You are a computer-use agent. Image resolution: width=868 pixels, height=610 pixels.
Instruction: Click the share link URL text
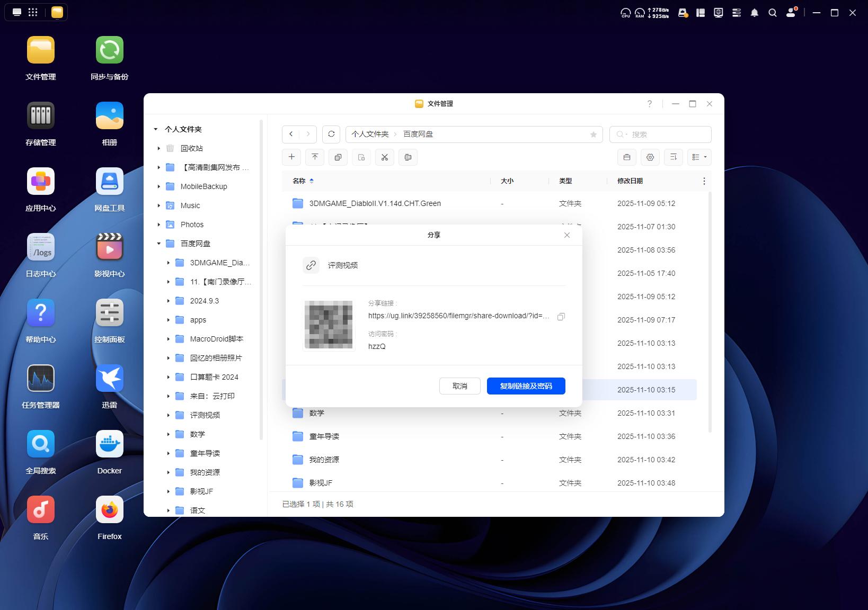tap(459, 316)
